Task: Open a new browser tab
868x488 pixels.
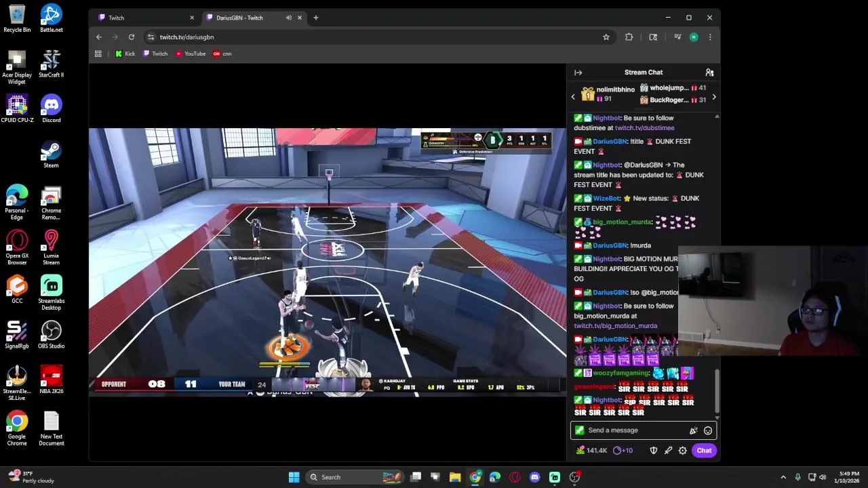Action: [315, 18]
